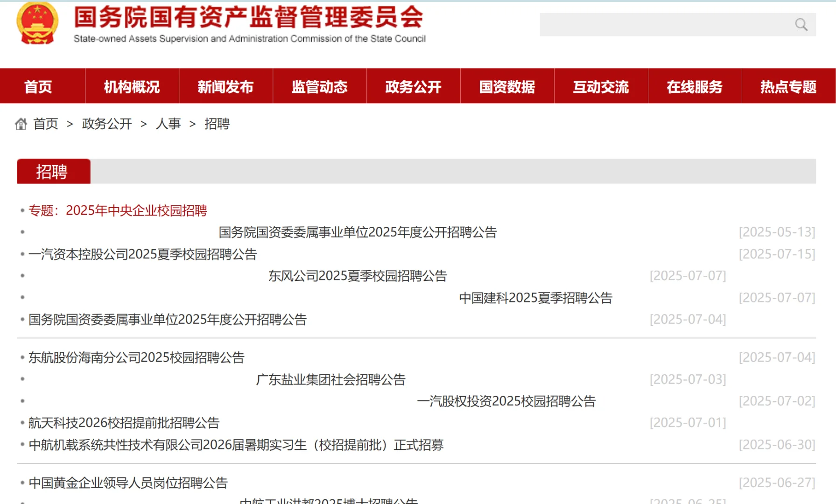
Task: Click the home icon in breadcrumb
Action: click(x=21, y=124)
